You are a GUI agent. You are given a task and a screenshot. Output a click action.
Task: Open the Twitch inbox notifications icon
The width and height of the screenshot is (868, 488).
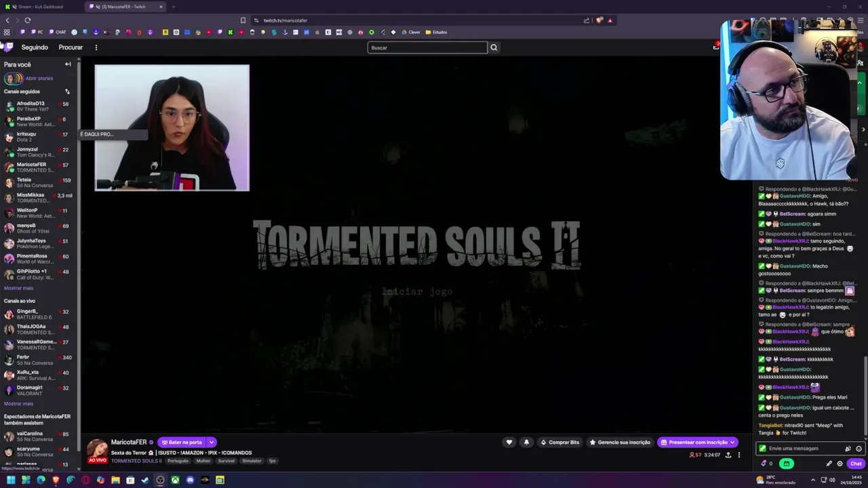point(716,46)
